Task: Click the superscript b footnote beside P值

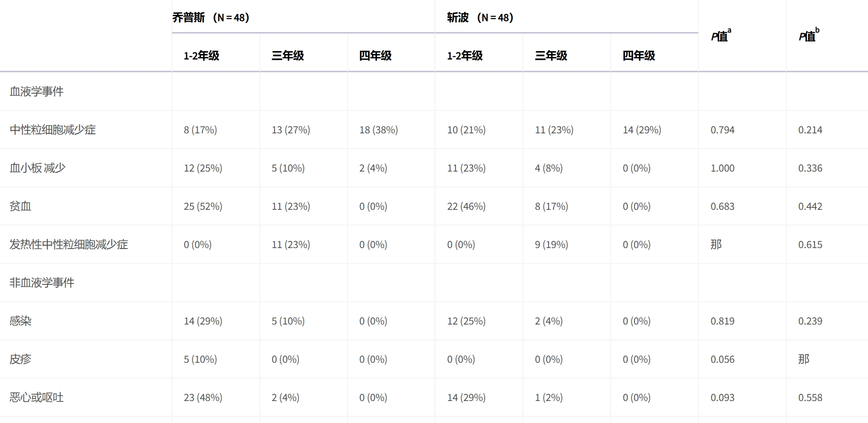Action: click(x=817, y=30)
